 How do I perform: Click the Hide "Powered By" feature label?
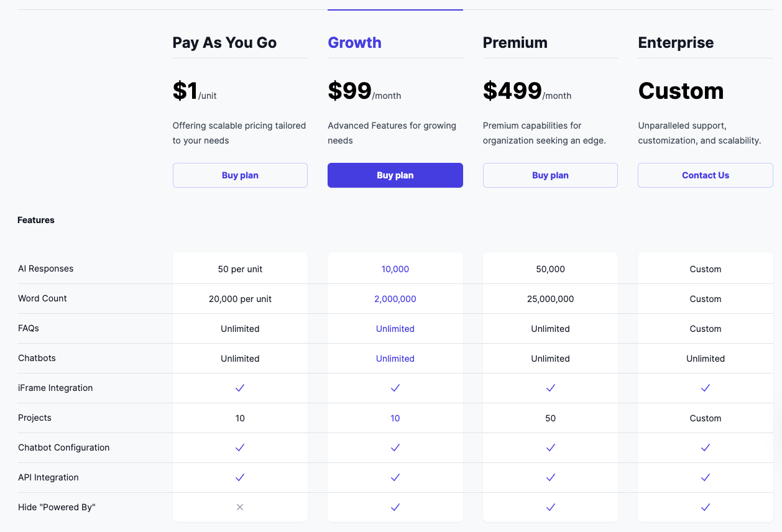(57, 507)
